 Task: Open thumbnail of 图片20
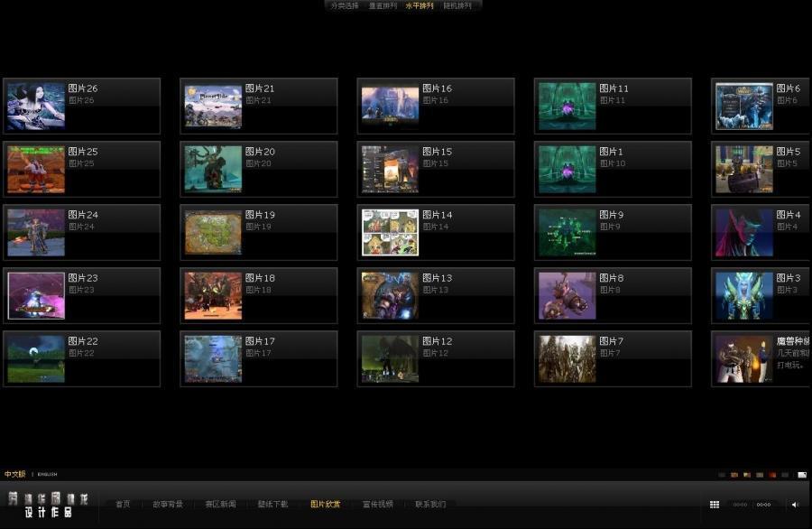coord(213,170)
